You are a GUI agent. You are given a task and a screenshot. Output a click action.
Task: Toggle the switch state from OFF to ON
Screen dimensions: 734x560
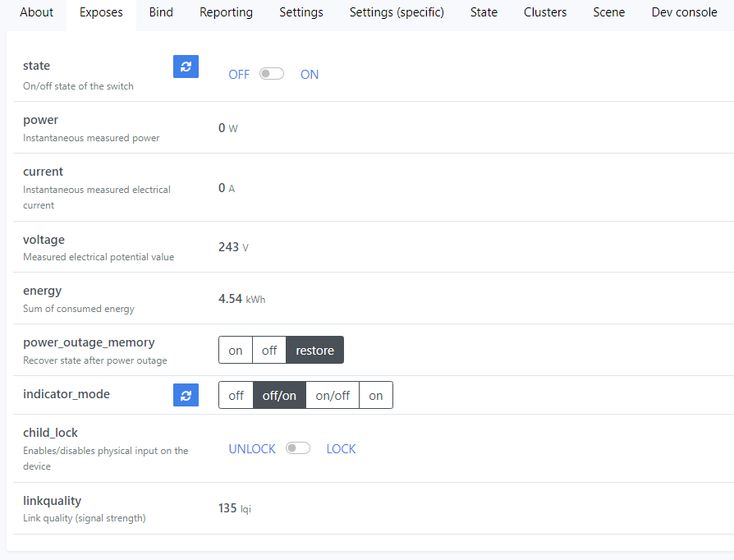pos(271,74)
